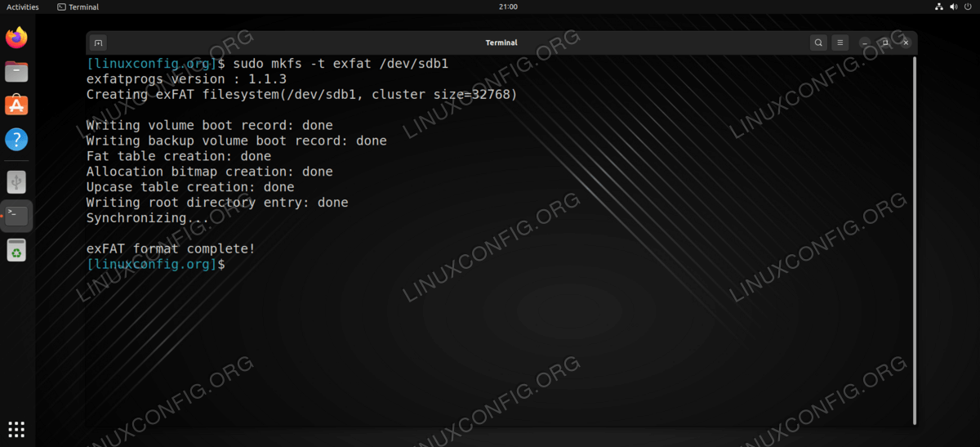
Task: Click 'Allocation bitmap creation: done' line
Action: coord(210,172)
